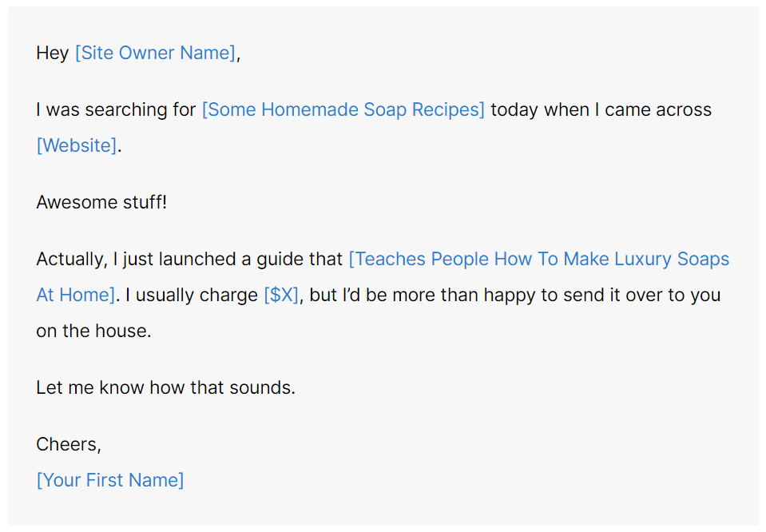The height and width of the screenshot is (532, 766).
Task: Click the 'I was searching for' text
Action: click(116, 109)
